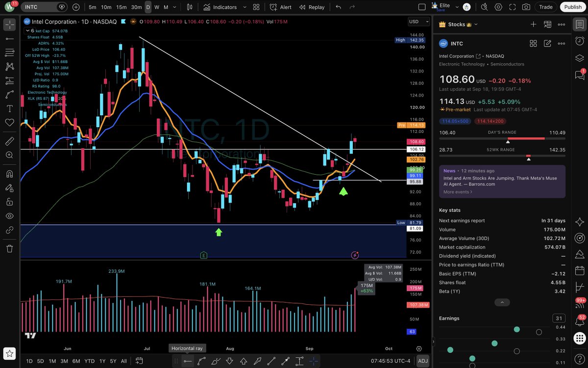Viewport: 588px width, 368px height.
Task: Open the time axis settings gear
Action: (x=419, y=349)
